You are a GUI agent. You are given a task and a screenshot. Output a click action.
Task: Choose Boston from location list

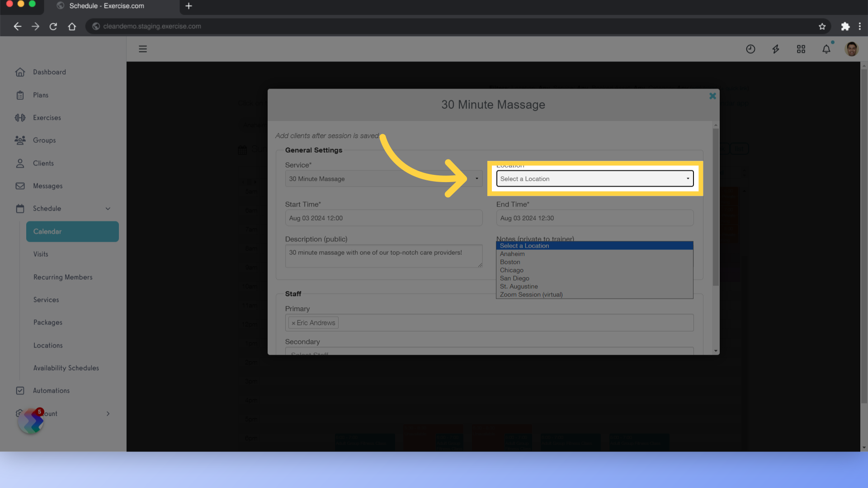coord(594,262)
